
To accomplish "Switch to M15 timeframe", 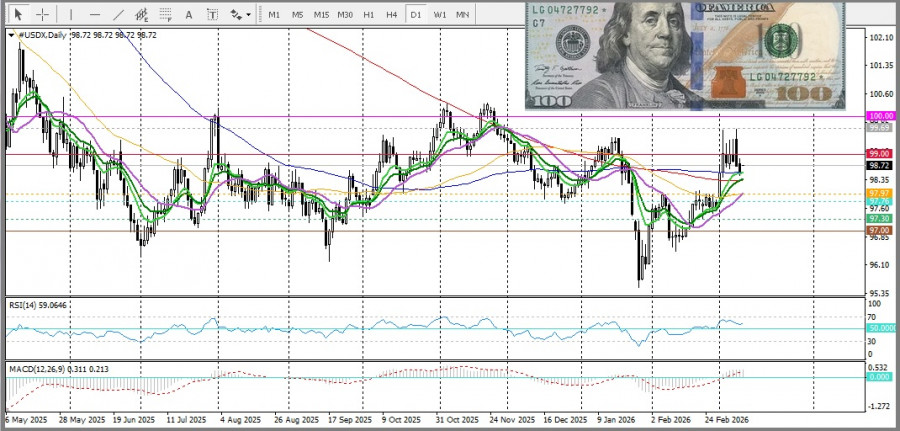I will [321, 15].
